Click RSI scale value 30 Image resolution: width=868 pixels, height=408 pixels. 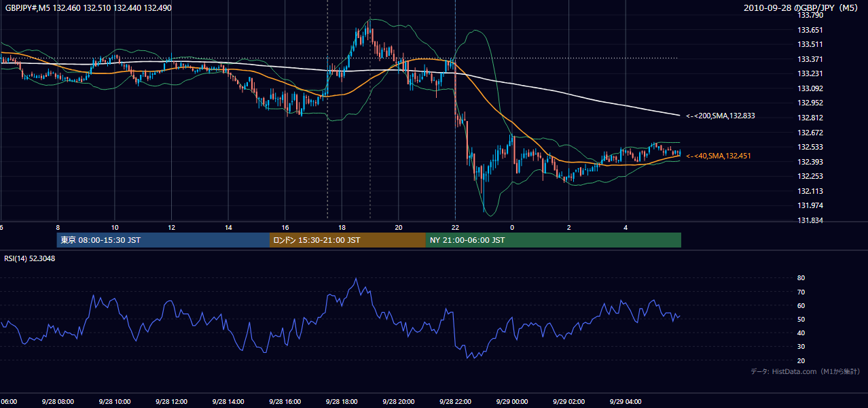click(x=801, y=346)
